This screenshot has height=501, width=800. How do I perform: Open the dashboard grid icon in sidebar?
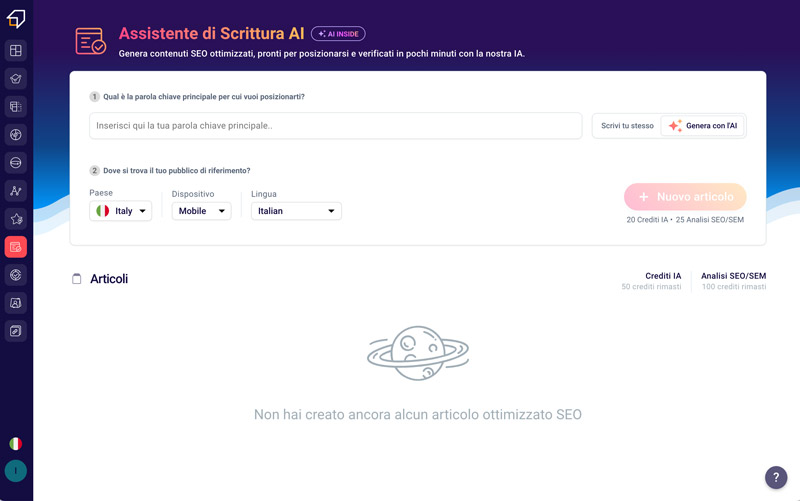[16, 51]
